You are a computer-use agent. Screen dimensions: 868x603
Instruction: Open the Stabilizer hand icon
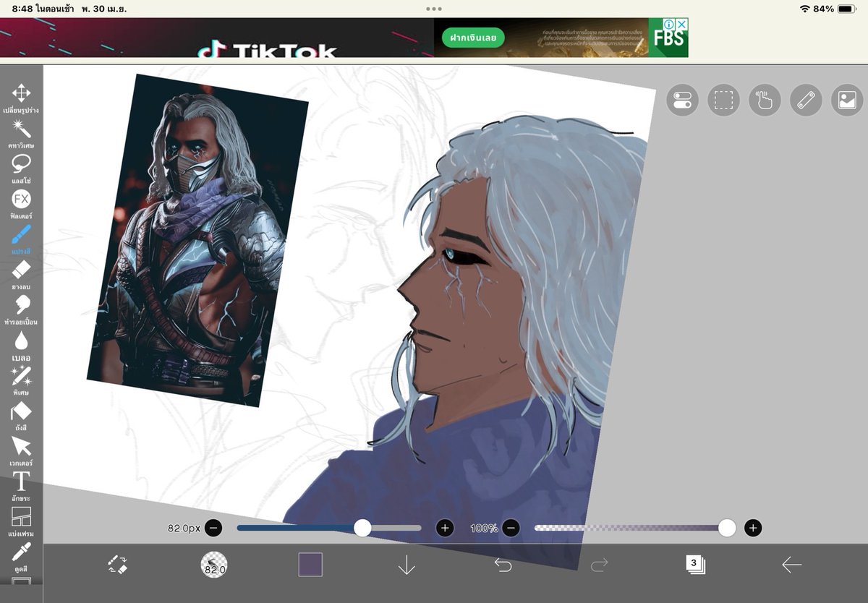point(765,100)
